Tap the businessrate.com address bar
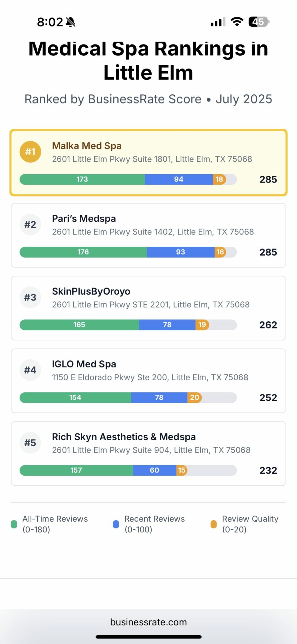The height and width of the screenshot is (644, 297). 148,622
